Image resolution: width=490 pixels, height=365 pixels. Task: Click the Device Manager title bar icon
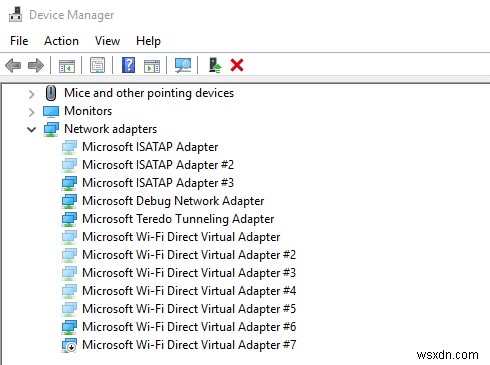[x=15, y=15]
